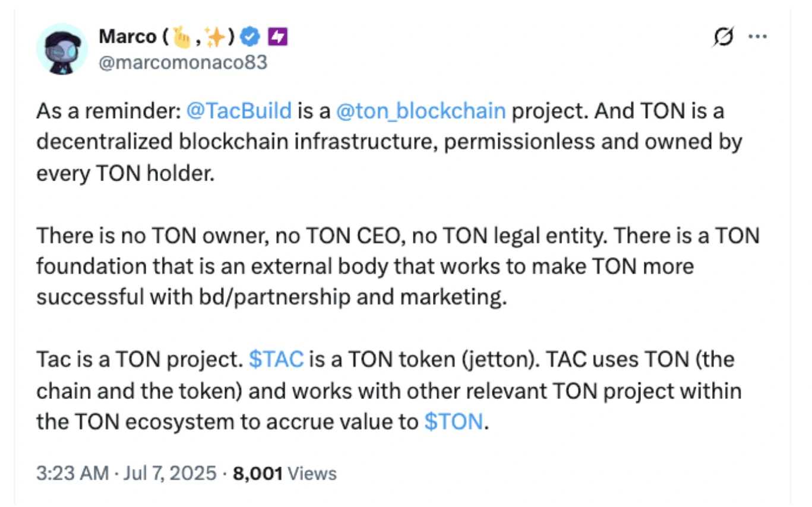Click the 3:23 AM timestamp
This screenshot has width=812, height=507.
[x=72, y=473]
